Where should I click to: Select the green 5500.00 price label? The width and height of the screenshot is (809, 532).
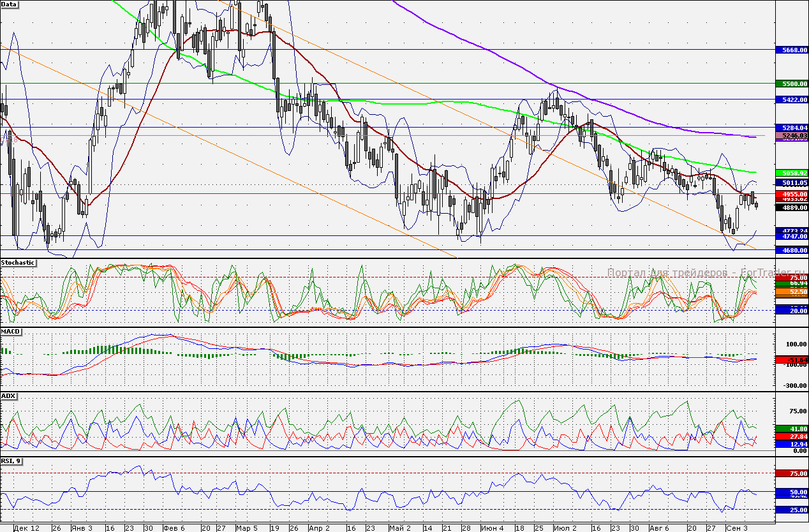[x=791, y=84]
